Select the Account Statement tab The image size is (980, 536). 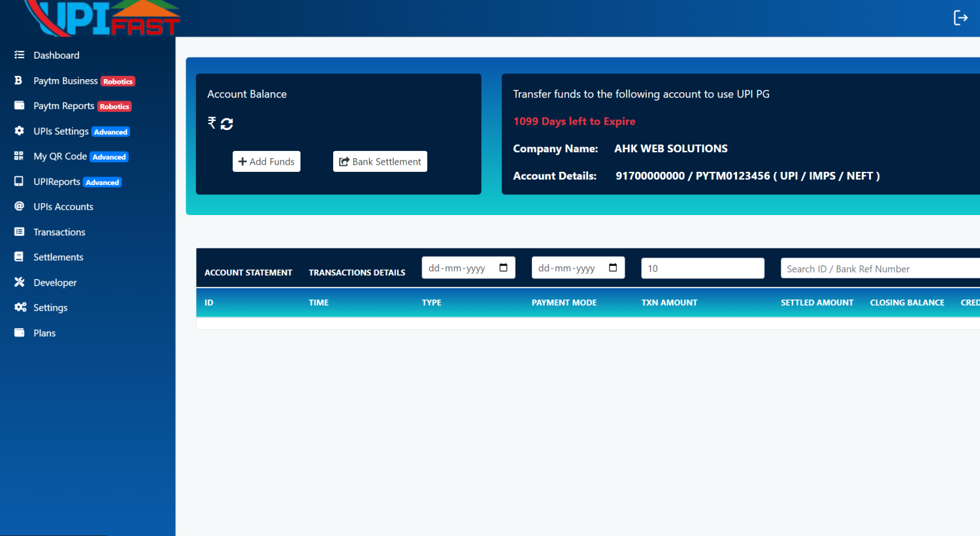[x=248, y=273]
